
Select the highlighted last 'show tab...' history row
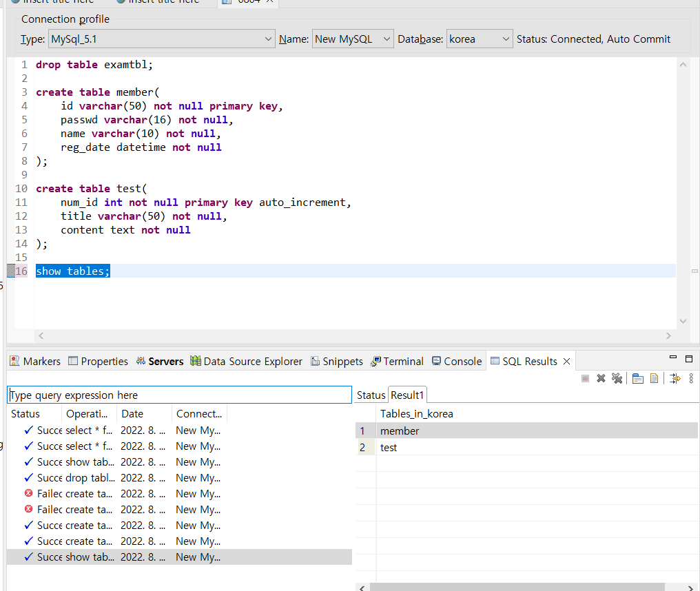click(179, 557)
